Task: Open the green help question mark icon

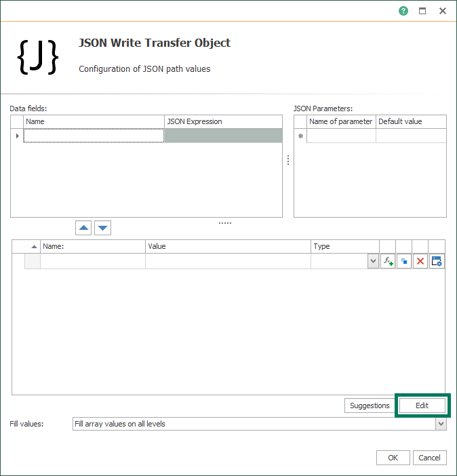Action: point(403,12)
